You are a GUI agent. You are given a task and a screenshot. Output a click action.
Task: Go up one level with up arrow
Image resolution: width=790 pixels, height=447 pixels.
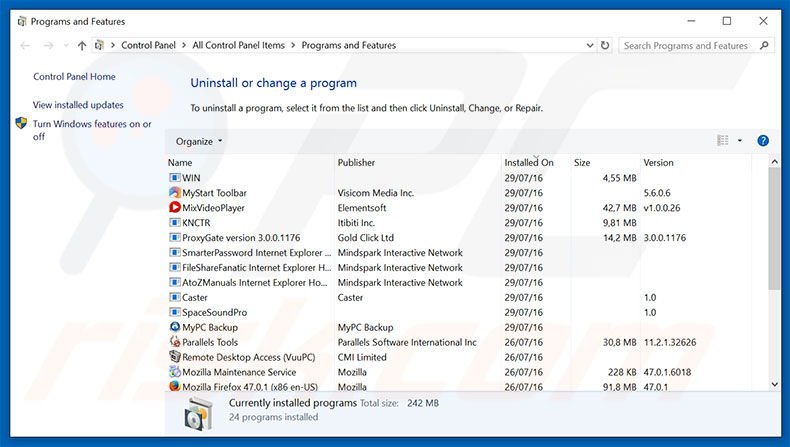[x=82, y=46]
